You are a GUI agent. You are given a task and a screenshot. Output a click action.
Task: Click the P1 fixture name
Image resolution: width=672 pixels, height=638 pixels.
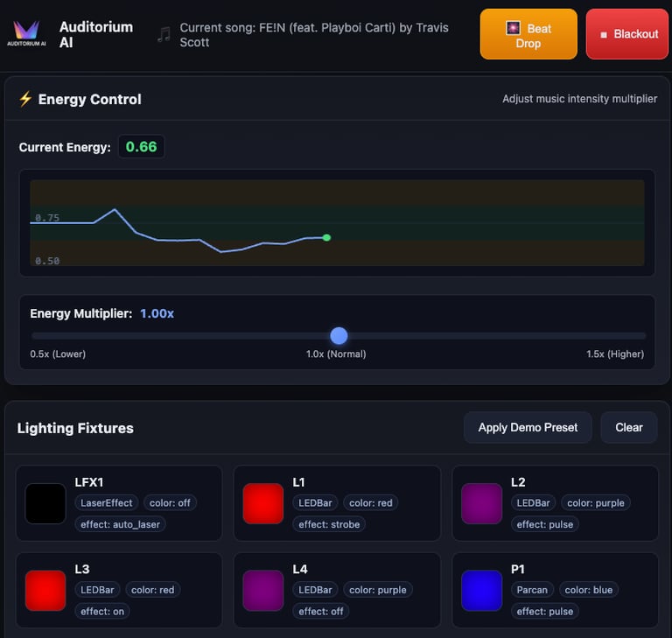[x=518, y=569]
